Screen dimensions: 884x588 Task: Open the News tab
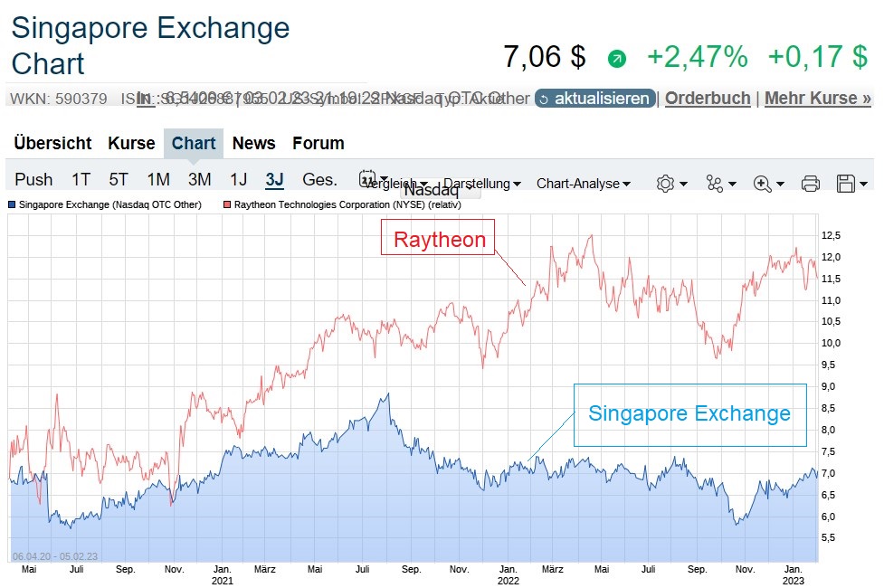[x=253, y=143]
